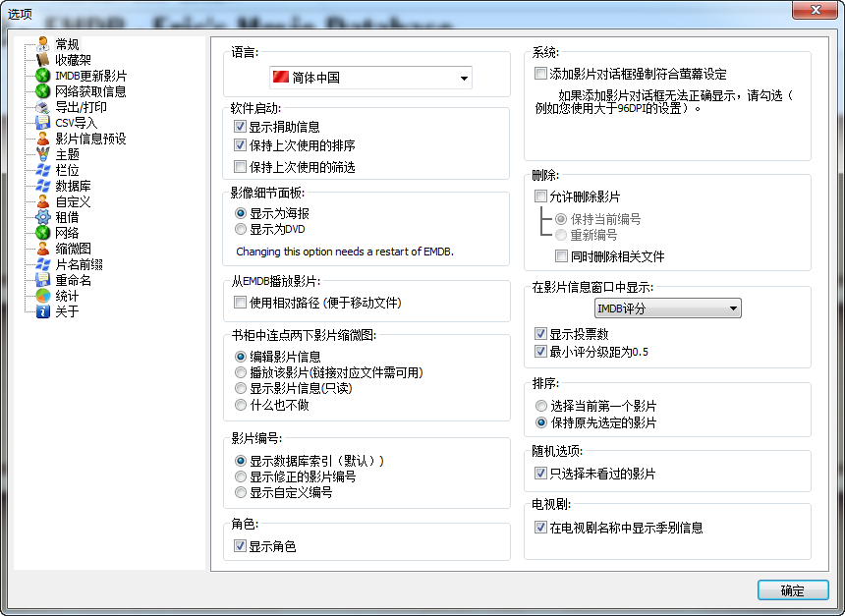Click the 导出/打印 printer icon
This screenshot has width=845, height=616.
[41, 105]
